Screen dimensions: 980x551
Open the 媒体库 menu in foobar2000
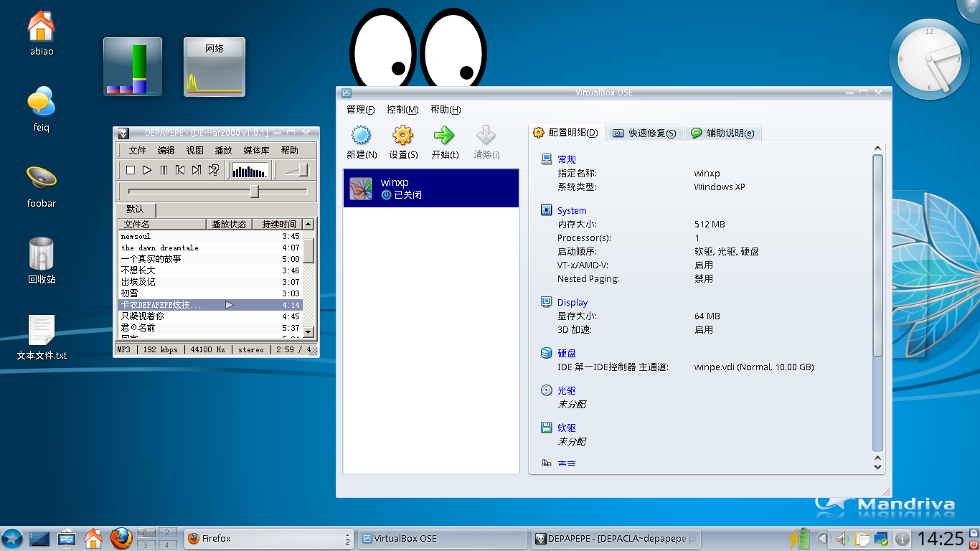(256, 150)
